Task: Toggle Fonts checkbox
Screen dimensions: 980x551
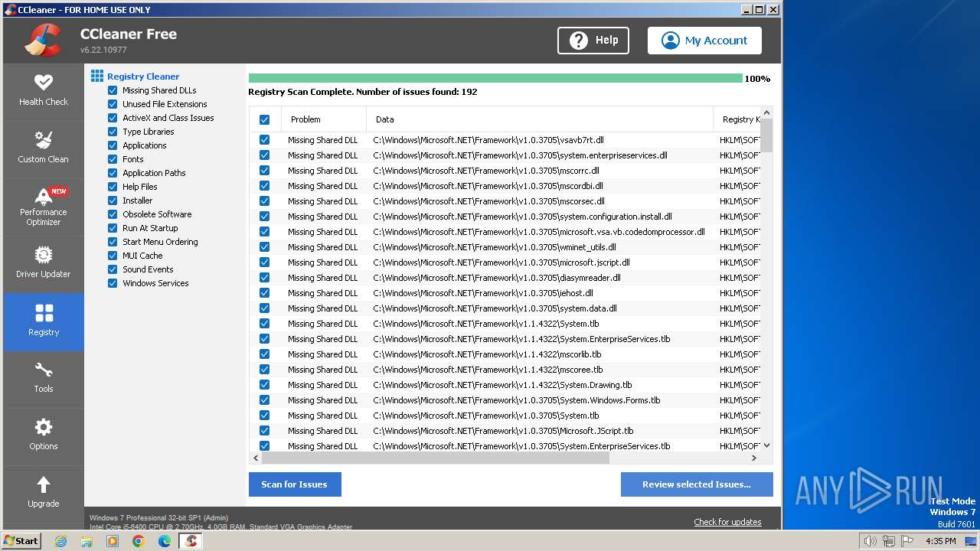Action: [x=113, y=159]
